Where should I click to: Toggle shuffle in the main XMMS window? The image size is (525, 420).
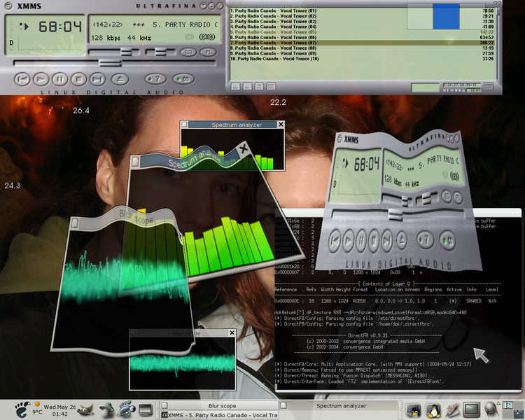tap(155, 79)
